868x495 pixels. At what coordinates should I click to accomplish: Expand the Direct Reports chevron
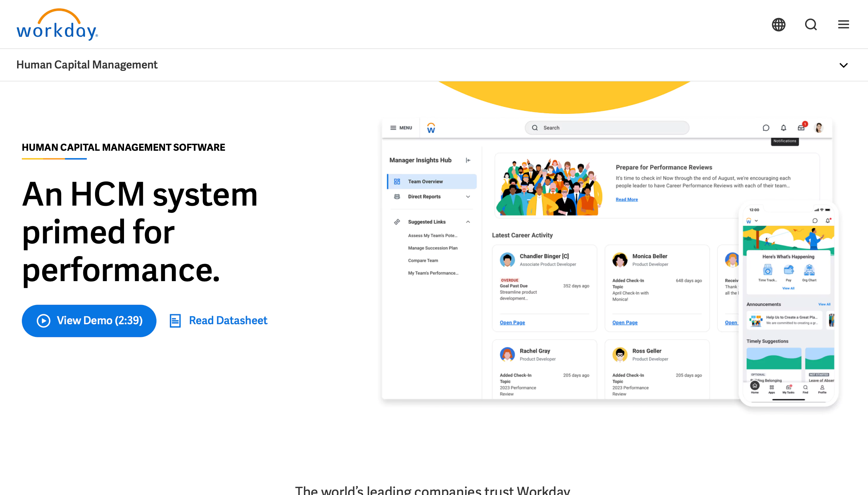click(468, 196)
